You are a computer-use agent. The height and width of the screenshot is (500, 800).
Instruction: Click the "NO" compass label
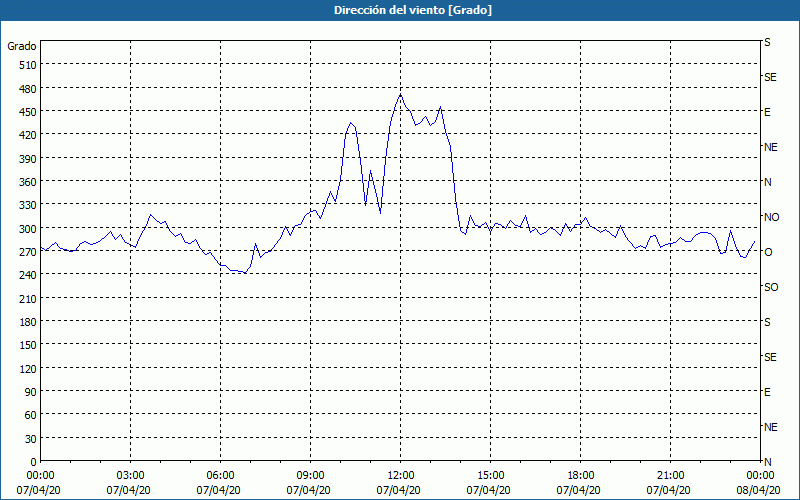(771, 217)
